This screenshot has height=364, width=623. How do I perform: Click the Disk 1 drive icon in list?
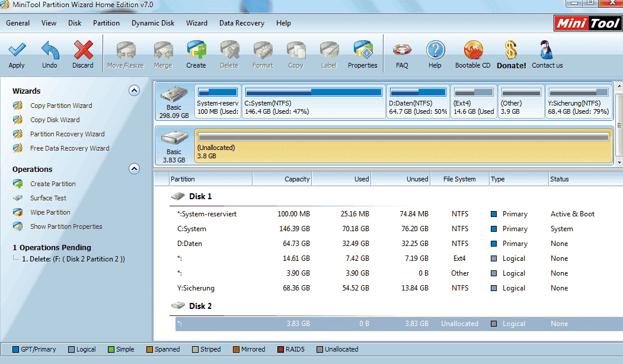coord(178,196)
